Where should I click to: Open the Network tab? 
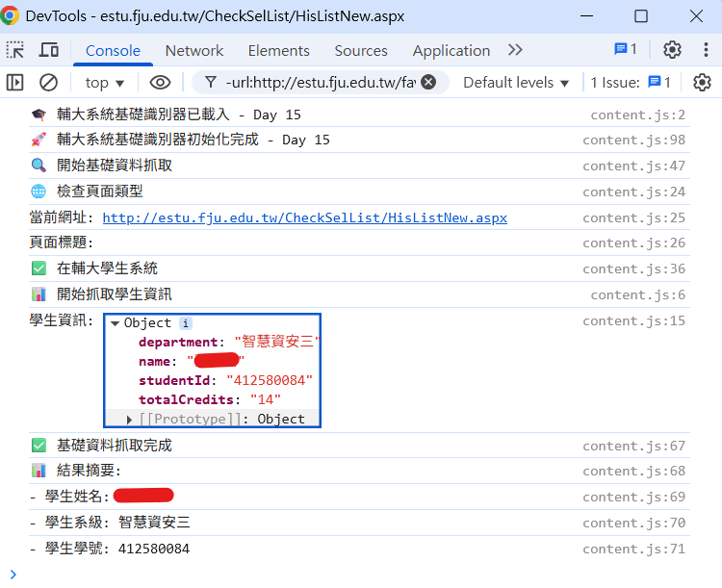pyautogui.click(x=193, y=51)
